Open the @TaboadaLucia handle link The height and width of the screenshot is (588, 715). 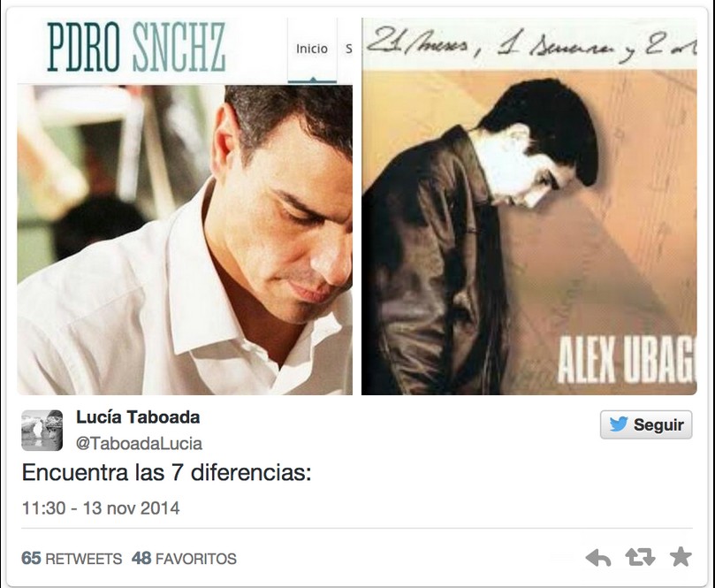139,443
